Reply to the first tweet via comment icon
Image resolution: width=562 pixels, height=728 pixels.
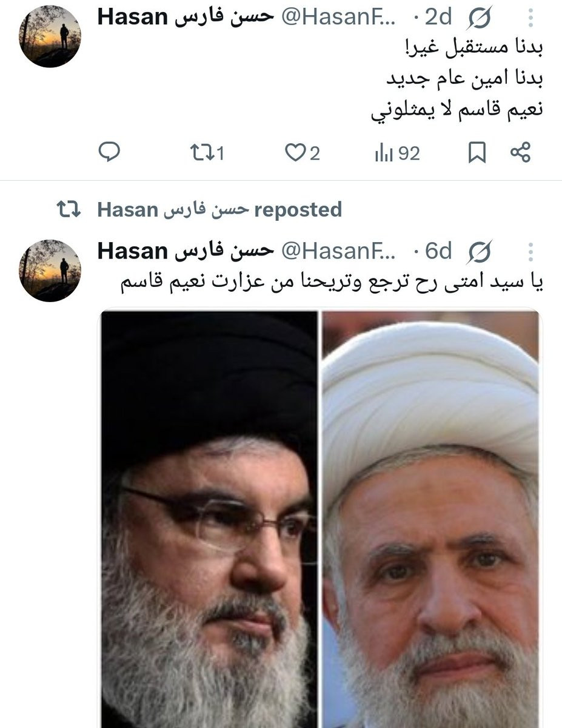[x=109, y=152]
